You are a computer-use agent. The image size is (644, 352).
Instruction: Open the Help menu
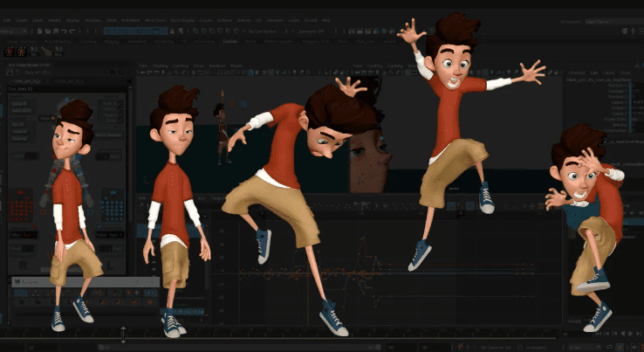click(325, 20)
